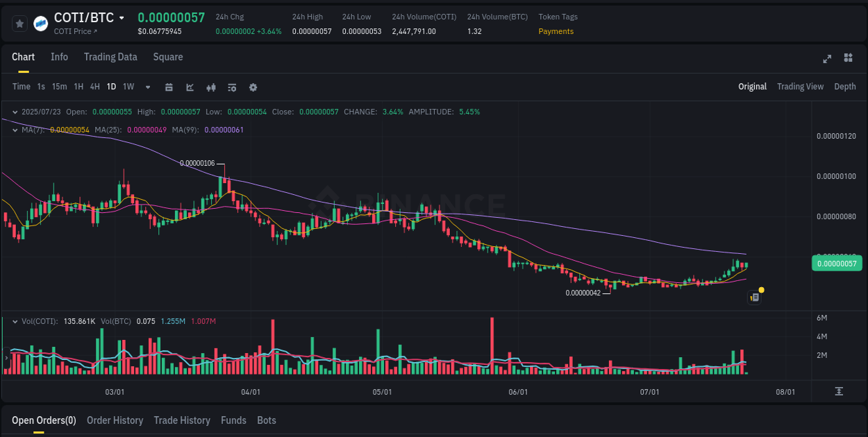Open the layout widgets icon top right
This screenshot has width=868, height=437.
849,59
